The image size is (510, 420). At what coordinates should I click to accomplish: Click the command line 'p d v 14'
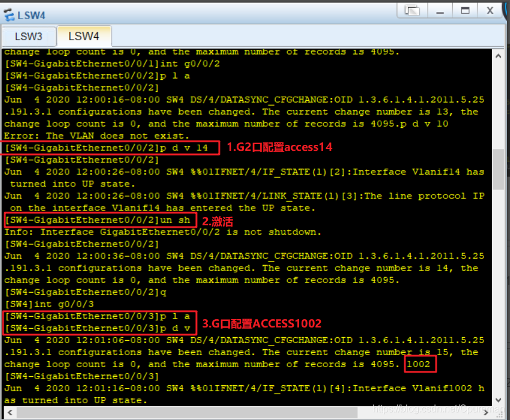tap(106, 148)
